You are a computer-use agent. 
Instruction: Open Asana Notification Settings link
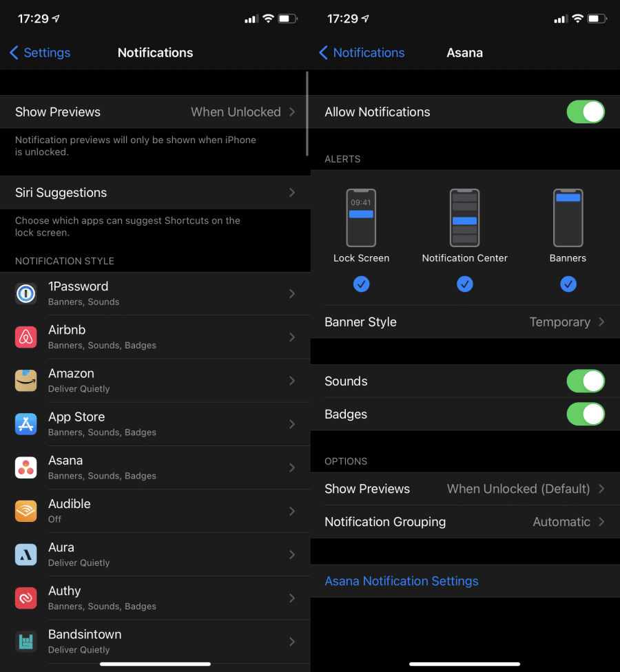(x=402, y=581)
